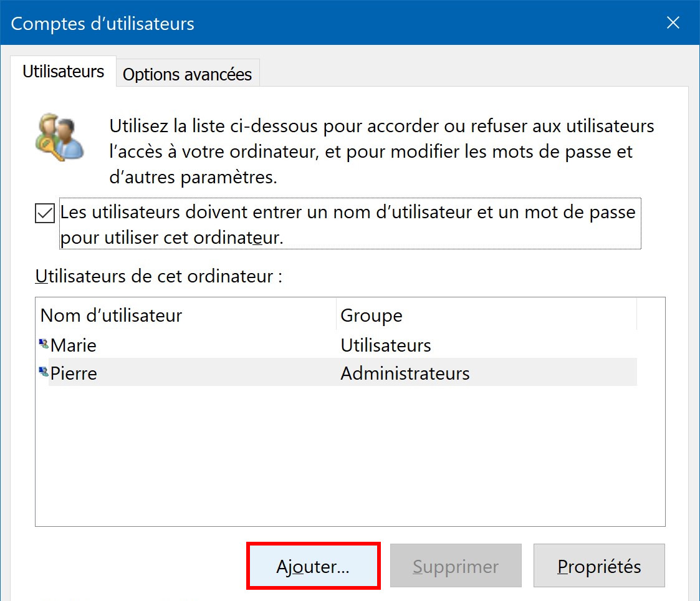700x601 pixels.
Task: Click the Utilisateurs de cet ordinateur label
Action: (x=158, y=276)
